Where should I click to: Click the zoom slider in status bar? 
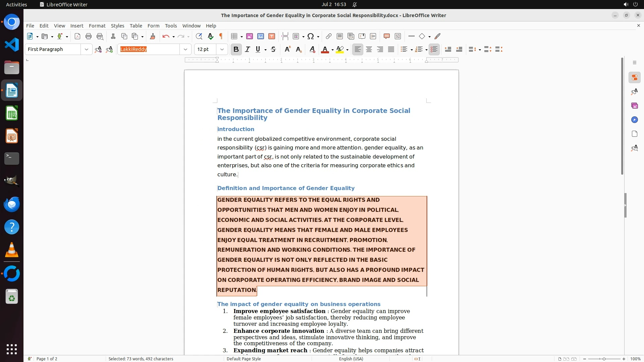tap(604, 359)
